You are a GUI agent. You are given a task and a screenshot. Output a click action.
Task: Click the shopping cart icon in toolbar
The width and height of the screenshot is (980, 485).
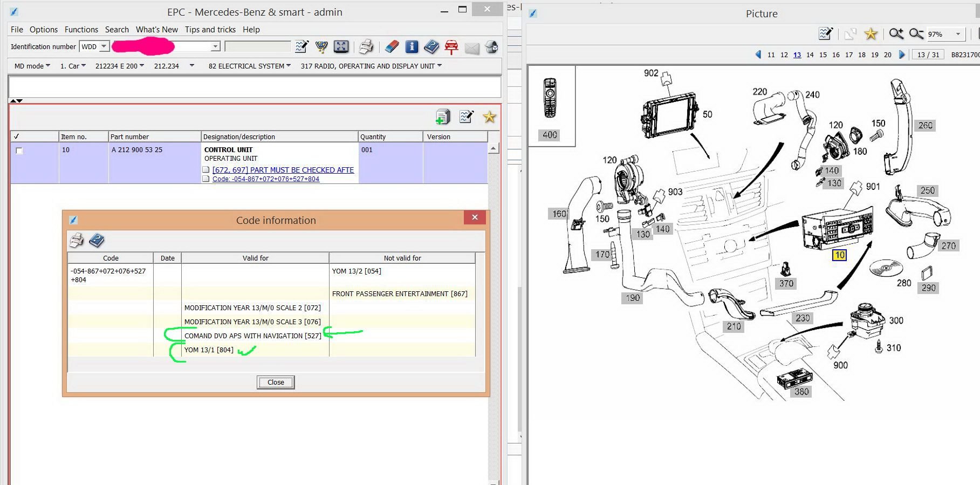(321, 47)
